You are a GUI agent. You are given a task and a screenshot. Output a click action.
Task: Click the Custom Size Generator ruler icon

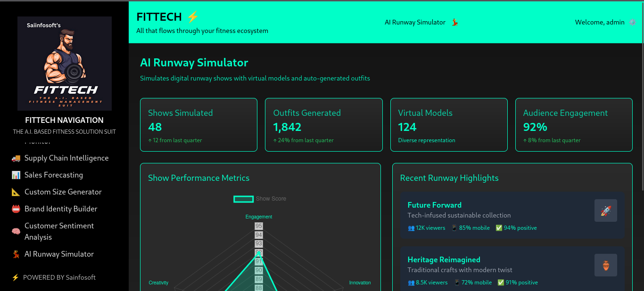click(x=16, y=192)
